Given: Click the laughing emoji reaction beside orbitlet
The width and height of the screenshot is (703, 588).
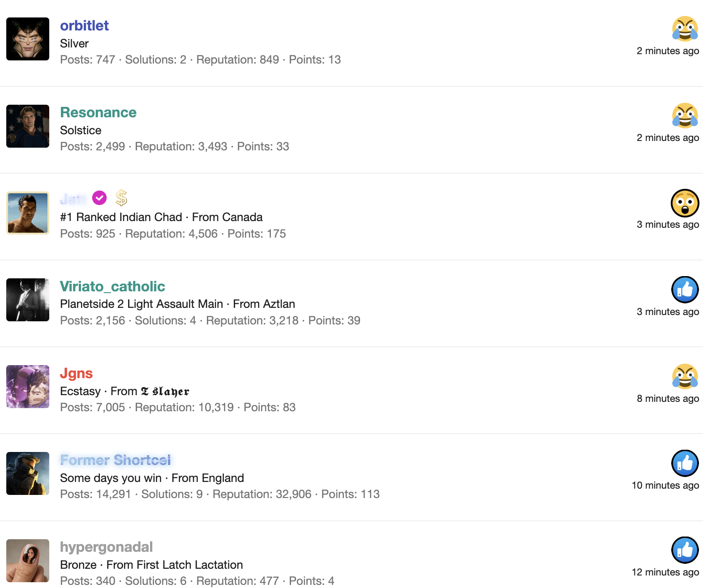Looking at the screenshot, I should pyautogui.click(x=685, y=29).
